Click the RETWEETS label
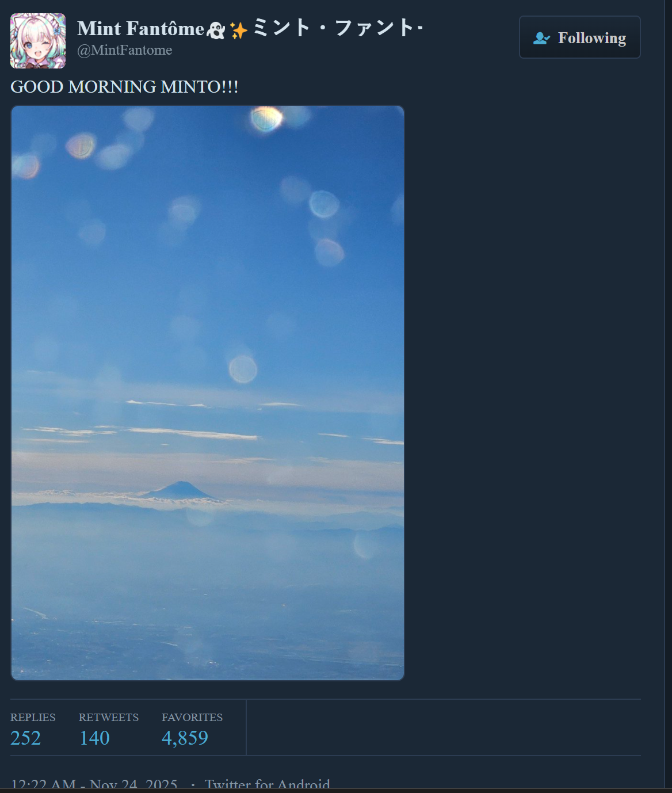 click(x=109, y=718)
